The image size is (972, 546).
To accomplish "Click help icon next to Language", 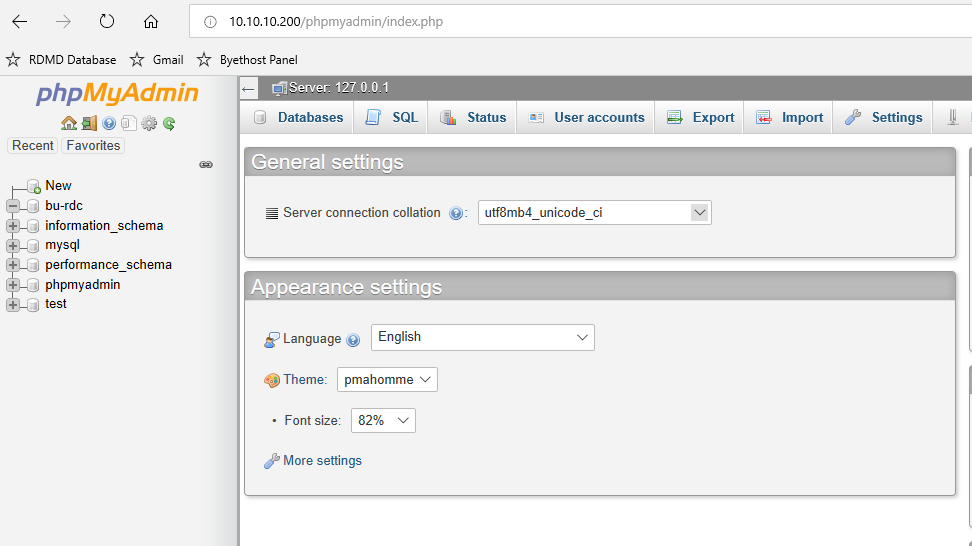I will pos(353,340).
